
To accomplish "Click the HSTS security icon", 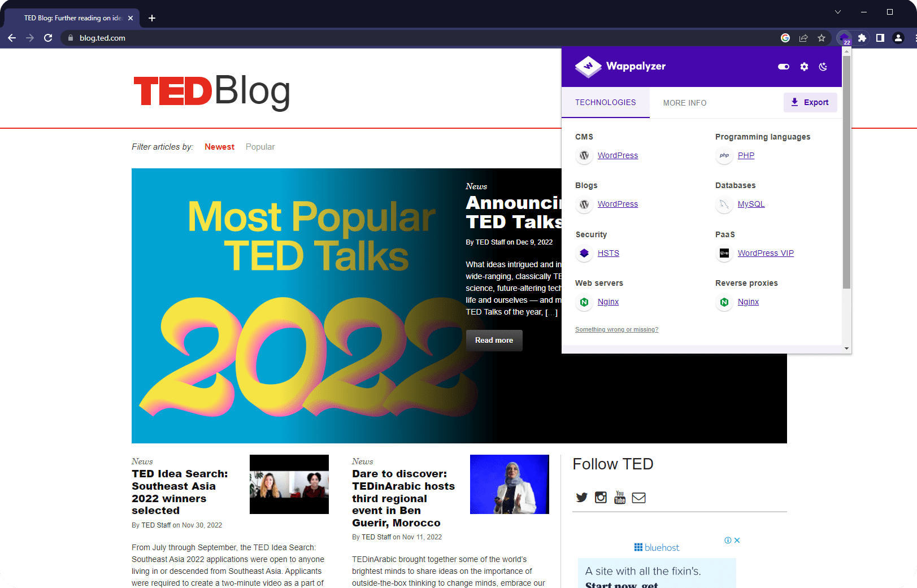I will tap(584, 253).
